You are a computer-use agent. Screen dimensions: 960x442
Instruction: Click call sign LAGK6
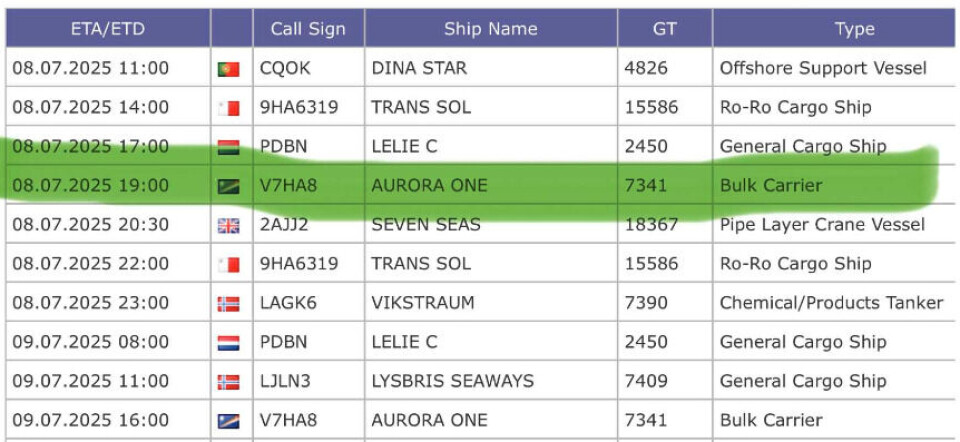coord(288,303)
